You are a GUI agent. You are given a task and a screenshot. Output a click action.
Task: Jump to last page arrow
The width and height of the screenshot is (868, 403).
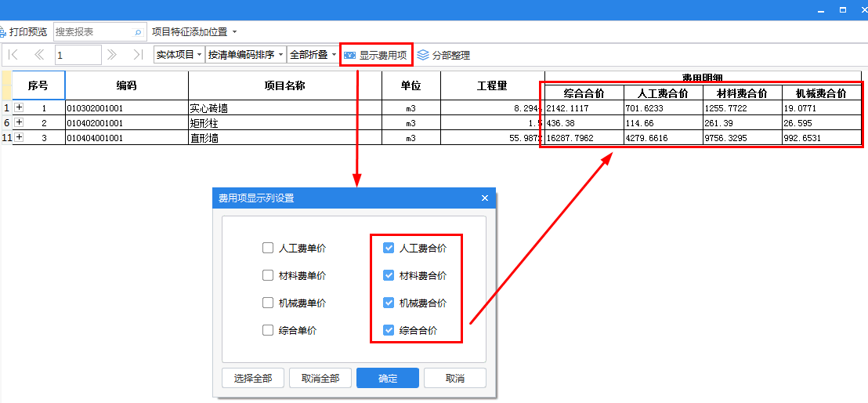(x=138, y=55)
